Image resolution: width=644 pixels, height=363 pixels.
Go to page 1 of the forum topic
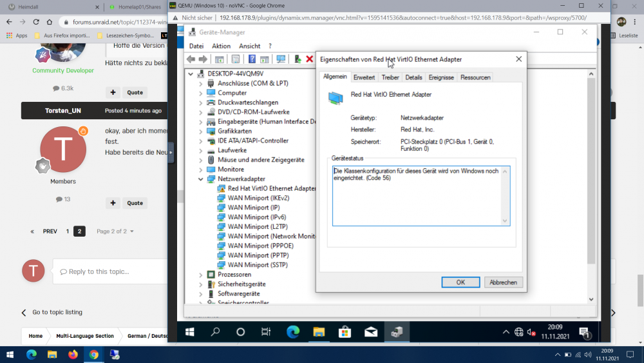(68, 231)
